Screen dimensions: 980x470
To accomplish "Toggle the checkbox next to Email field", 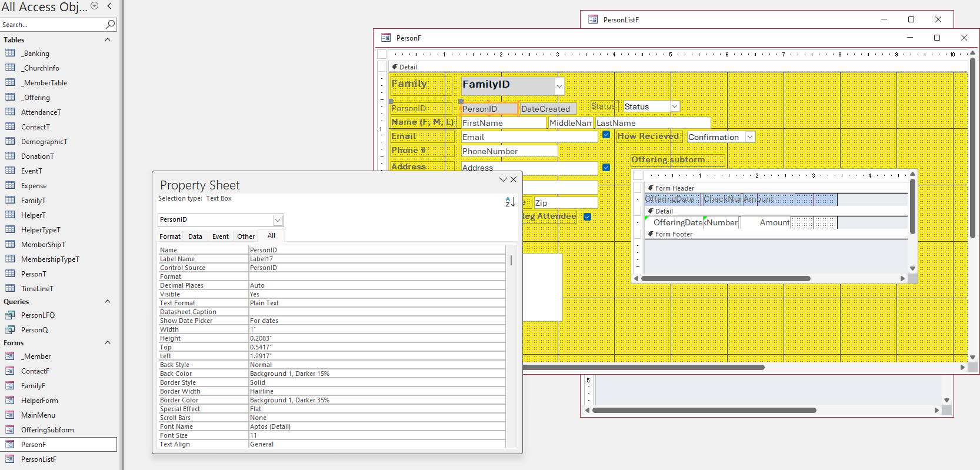I will (x=606, y=135).
